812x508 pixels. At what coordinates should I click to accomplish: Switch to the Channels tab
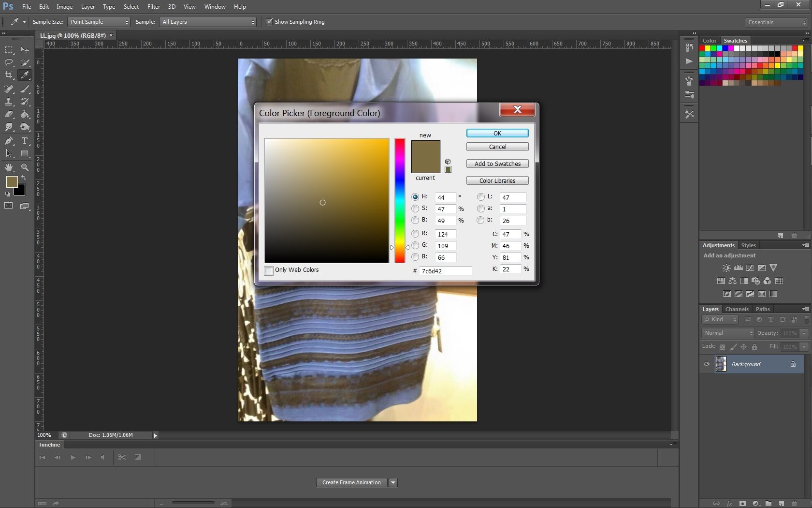(737, 309)
